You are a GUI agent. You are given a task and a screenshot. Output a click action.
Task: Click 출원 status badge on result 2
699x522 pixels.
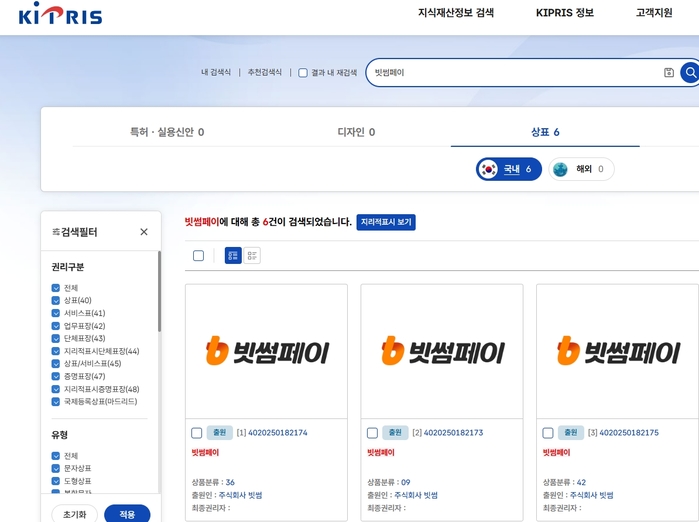coord(395,432)
